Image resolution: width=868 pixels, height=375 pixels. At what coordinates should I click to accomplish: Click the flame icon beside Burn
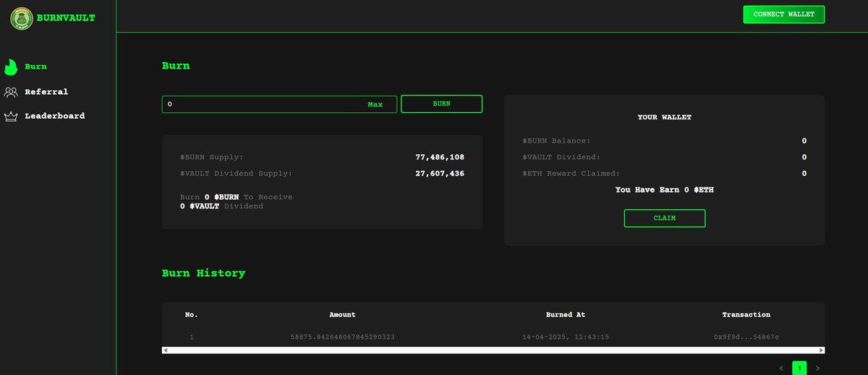11,67
